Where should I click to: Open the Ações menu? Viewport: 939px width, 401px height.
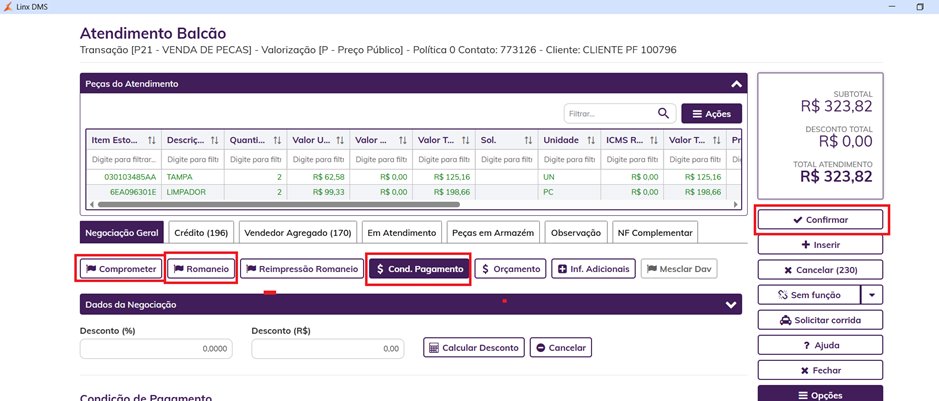pyautogui.click(x=711, y=114)
